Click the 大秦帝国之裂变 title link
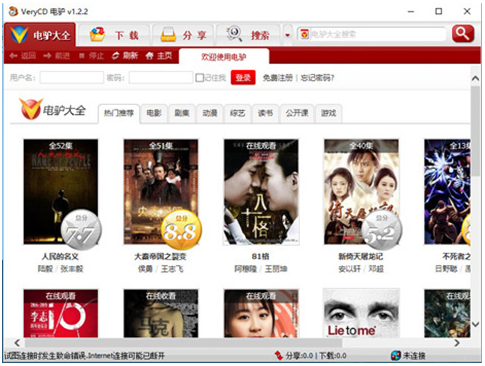 point(160,256)
